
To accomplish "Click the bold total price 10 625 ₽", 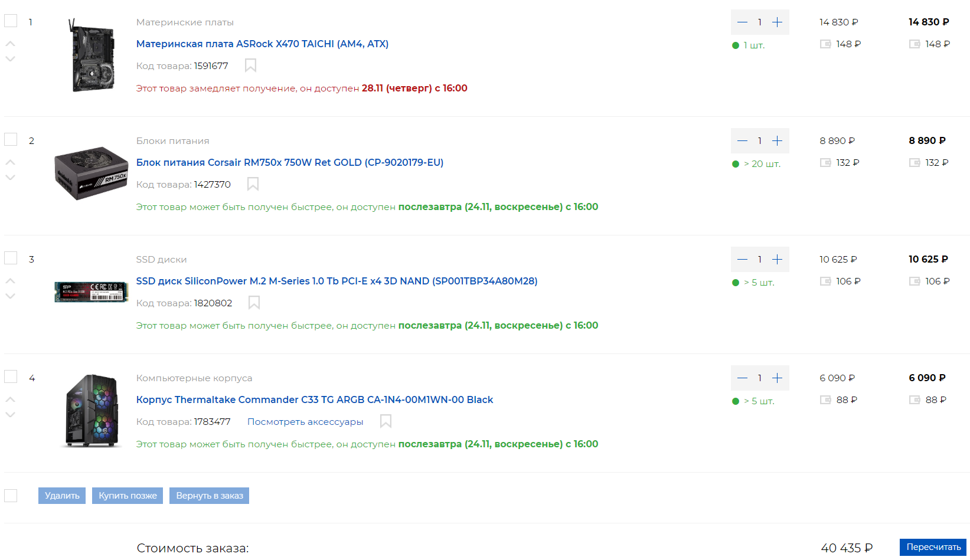I will (928, 259).
